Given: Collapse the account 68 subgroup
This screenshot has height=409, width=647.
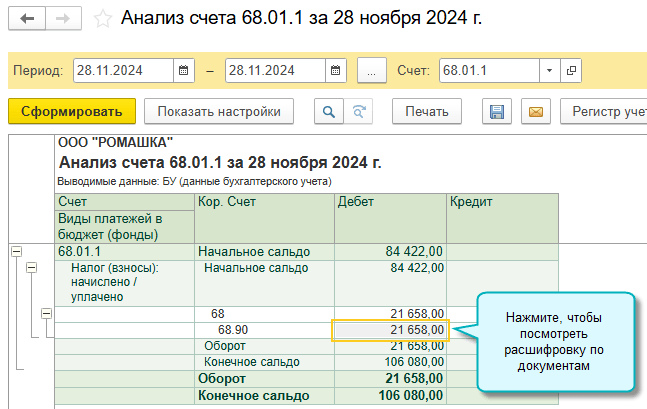Looking at the screenshot, I should coord(46,313).
